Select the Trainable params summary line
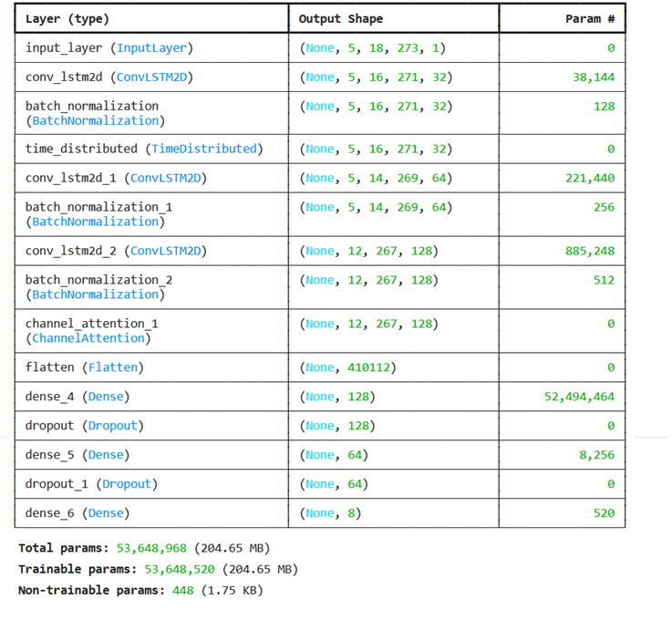The image size is (672, 620). pyautogui.click(x=158, y=569)
